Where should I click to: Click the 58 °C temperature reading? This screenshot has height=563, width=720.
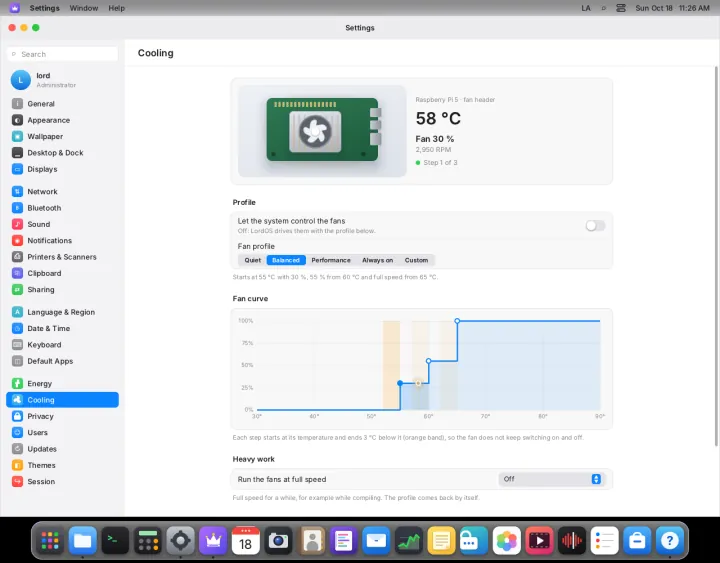click(438, 118)
